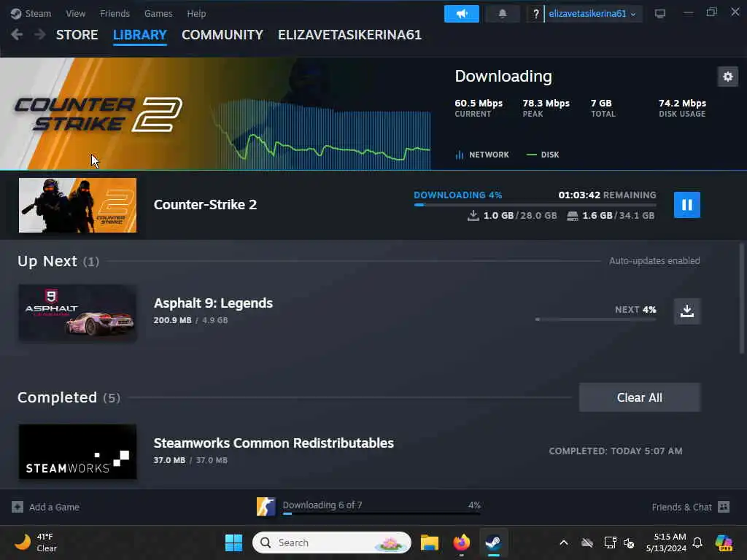Click the downloads list vertical scrollbar
Viewport: 747px width, 560px height.
(x=741, y=298)
